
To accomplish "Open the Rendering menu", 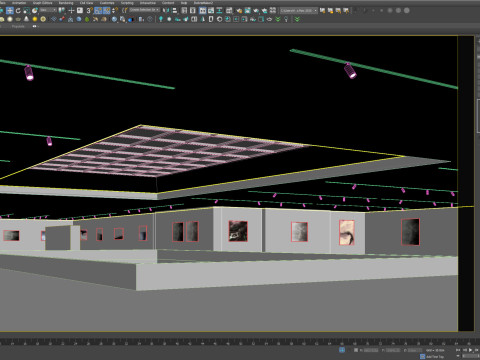I will (66, 3).
